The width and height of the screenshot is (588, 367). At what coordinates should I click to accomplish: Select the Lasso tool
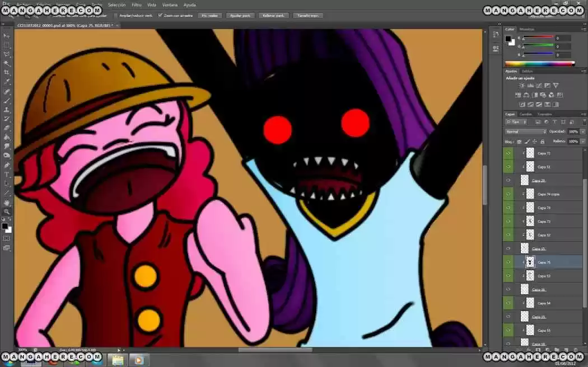pos(7,55)
